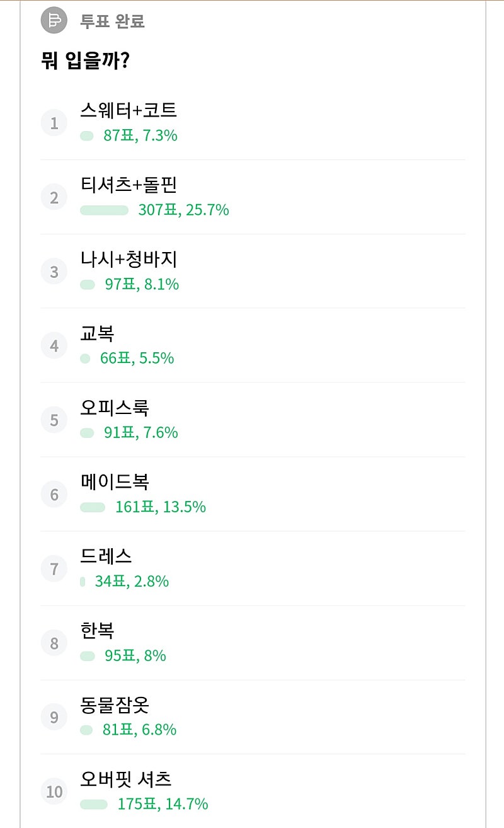The width and height of the screenshot is (504, 828).
Task: Select the 티셔츠+돌핀 poll option
Action: pyautogui.click(x=129, y=185)
